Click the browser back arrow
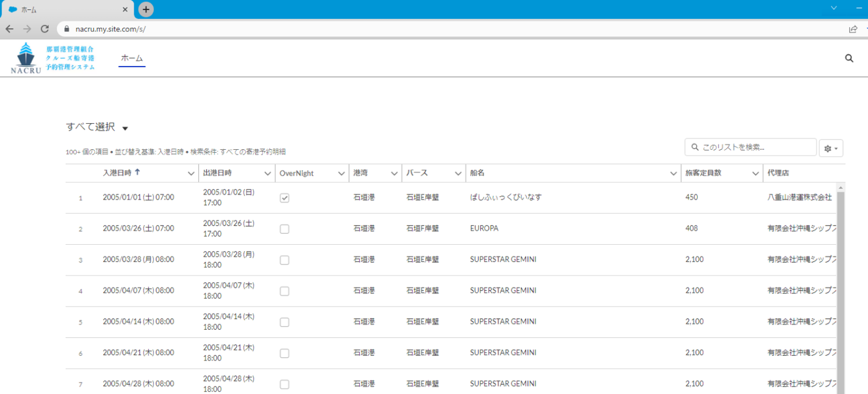 click(9, 29)
